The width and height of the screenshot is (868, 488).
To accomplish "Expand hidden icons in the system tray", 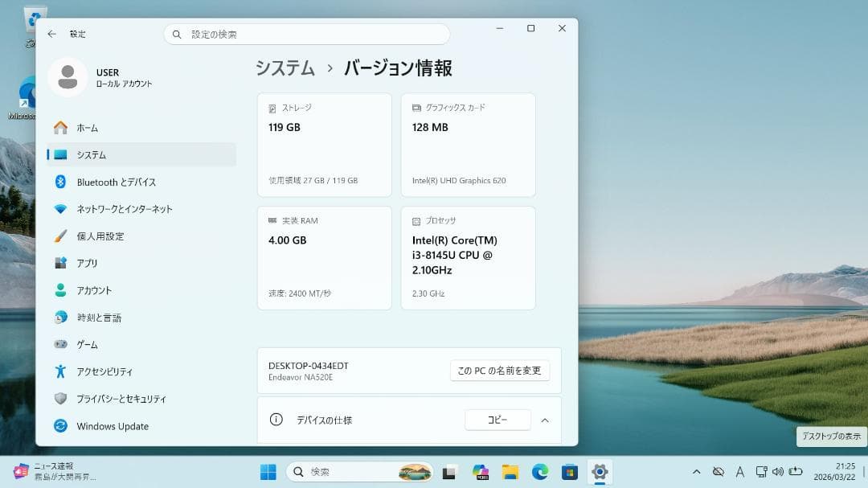I will coord(698,472).
